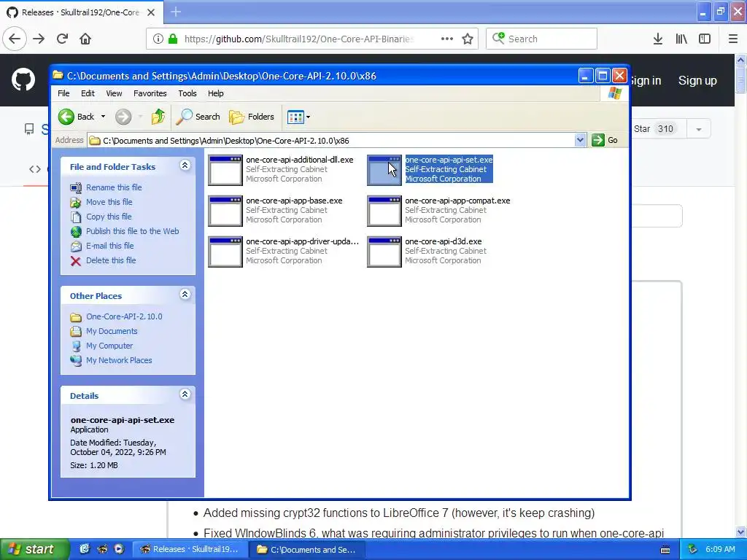Viewport: 747px width, 560px height.
Task: Collapse the Other Places panel
Action: (x=185, y=295)
